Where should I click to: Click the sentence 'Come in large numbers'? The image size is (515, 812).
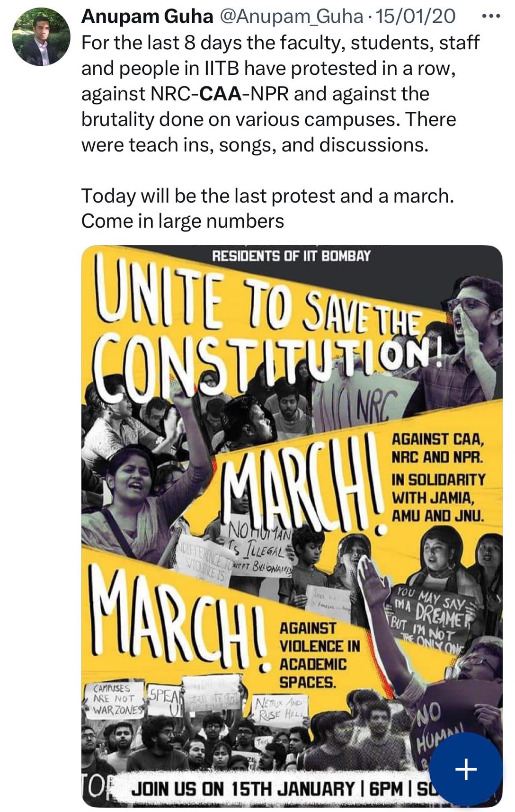coord(183,221)
